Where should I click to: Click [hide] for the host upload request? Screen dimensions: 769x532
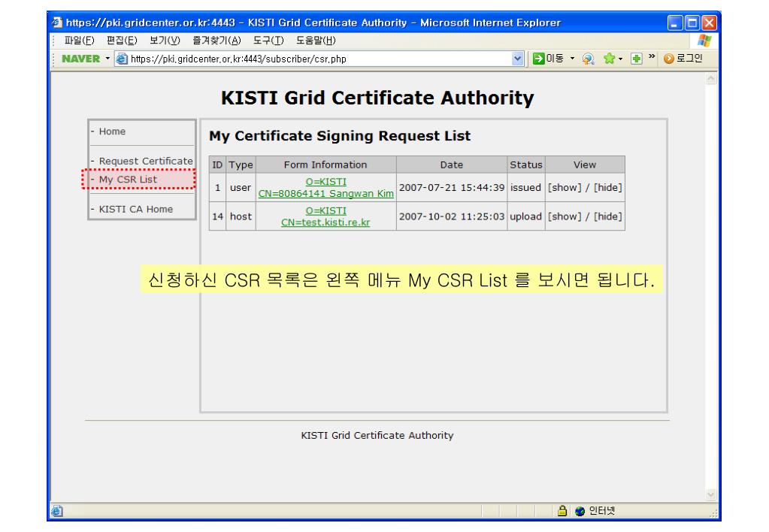point(607,216)
